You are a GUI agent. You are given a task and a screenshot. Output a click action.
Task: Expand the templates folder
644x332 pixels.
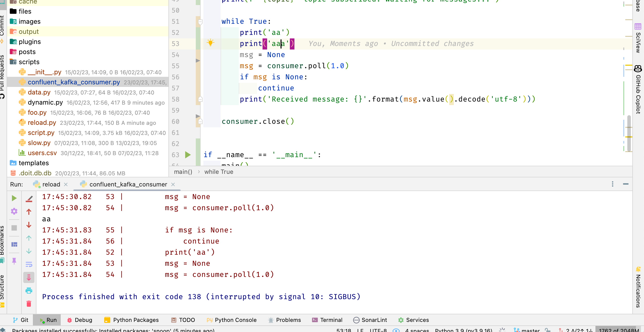tap(34, 163)
